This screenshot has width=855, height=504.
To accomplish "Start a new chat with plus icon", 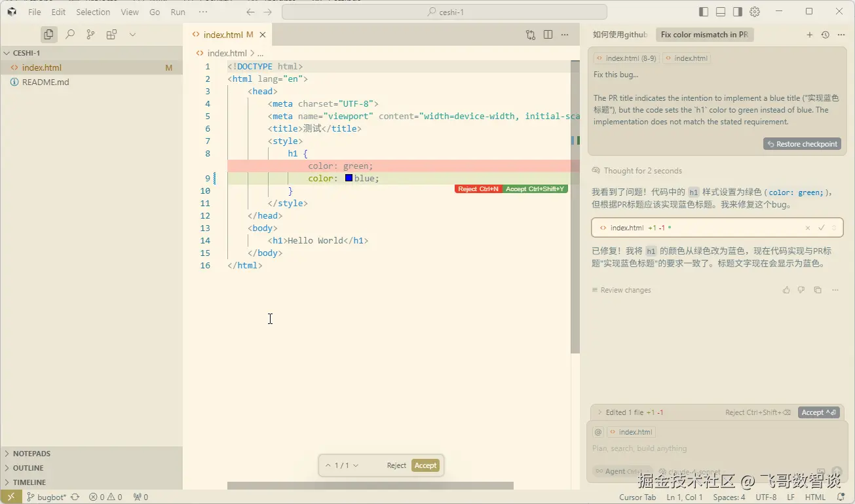I will (x=809, y=35).
